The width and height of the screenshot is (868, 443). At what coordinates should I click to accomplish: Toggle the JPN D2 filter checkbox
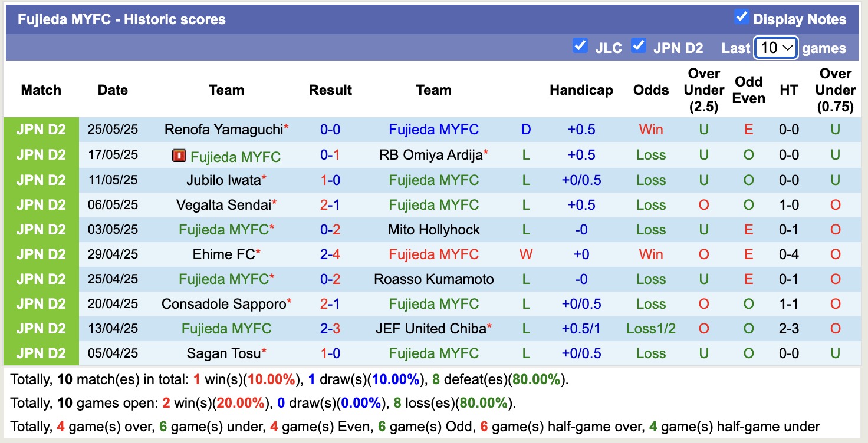[639, 45]
